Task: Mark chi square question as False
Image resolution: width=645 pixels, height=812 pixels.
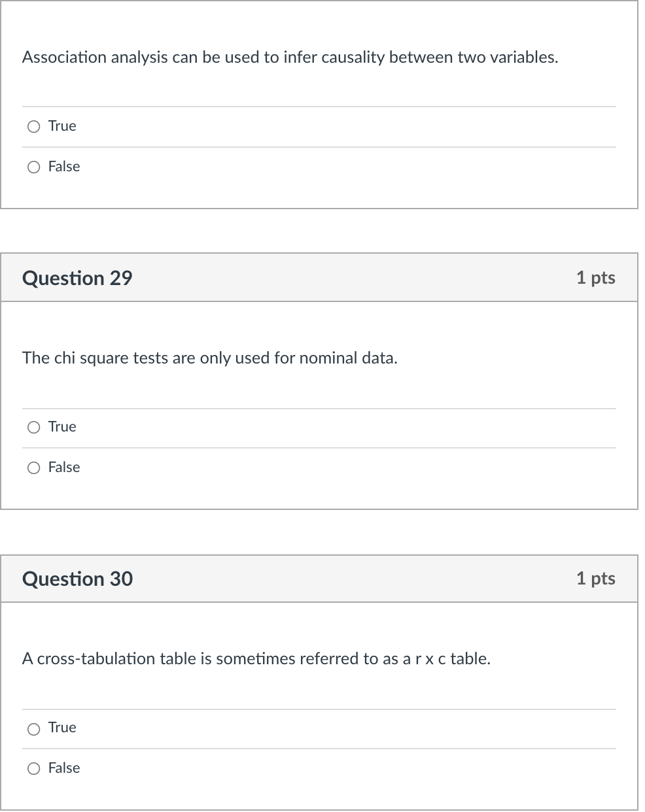Action: (x=33, y=467)
